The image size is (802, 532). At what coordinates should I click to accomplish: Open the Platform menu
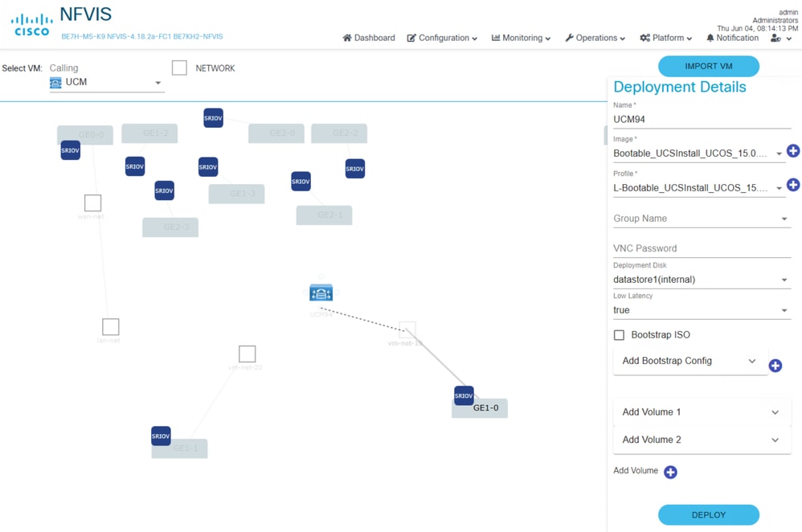[x=665, y=38]
